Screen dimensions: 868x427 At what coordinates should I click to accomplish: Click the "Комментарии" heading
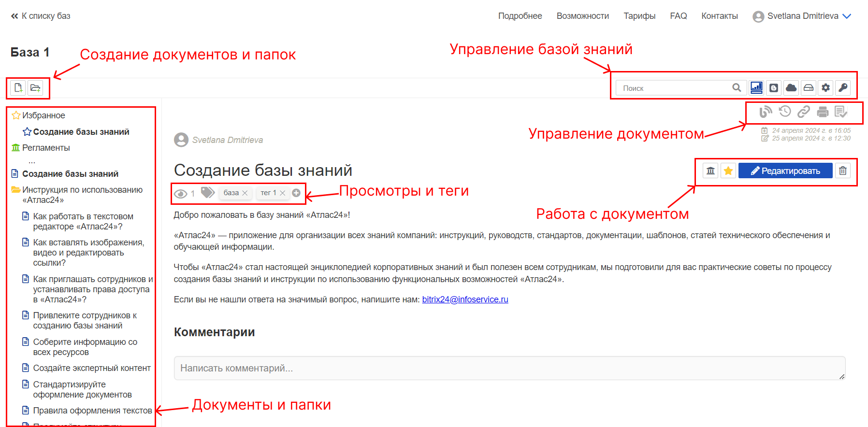click(214, 332)
